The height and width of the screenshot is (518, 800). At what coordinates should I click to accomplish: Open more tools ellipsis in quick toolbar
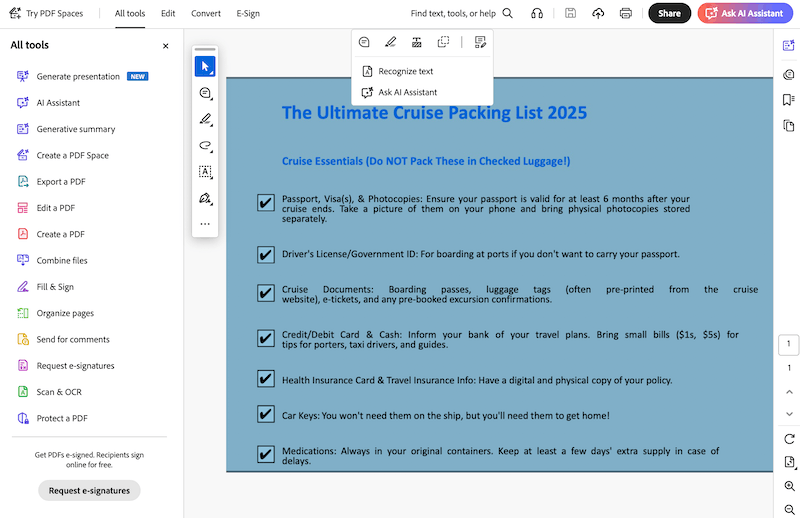point(205,224)
